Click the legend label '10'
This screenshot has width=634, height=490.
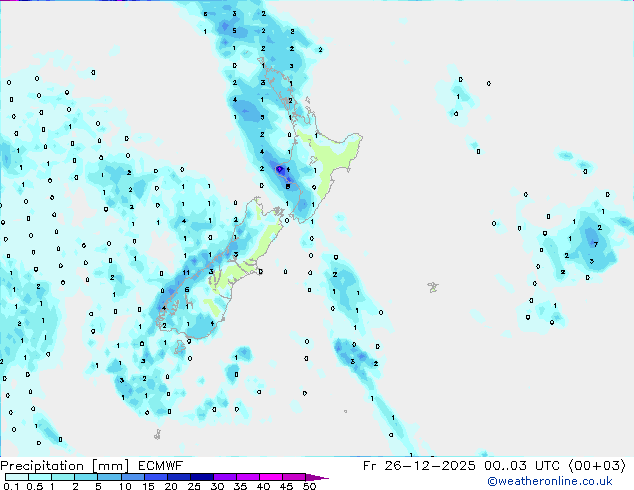(125, 486)
